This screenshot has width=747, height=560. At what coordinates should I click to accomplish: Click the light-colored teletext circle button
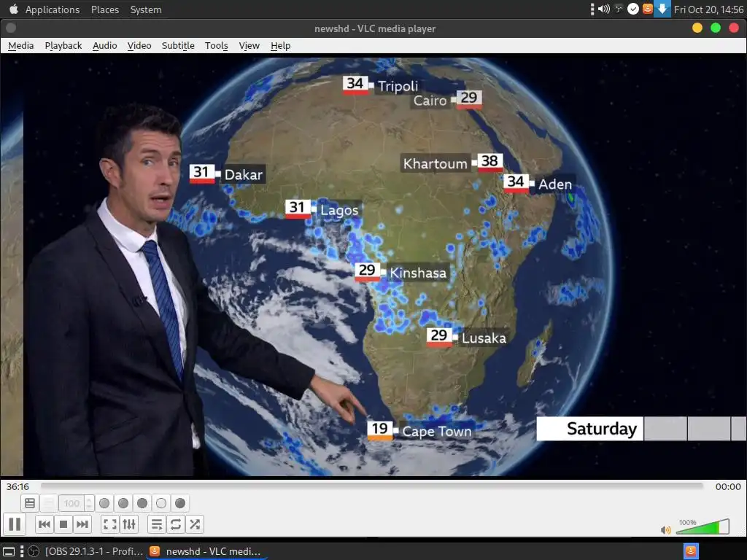click(x=161, y=503)
